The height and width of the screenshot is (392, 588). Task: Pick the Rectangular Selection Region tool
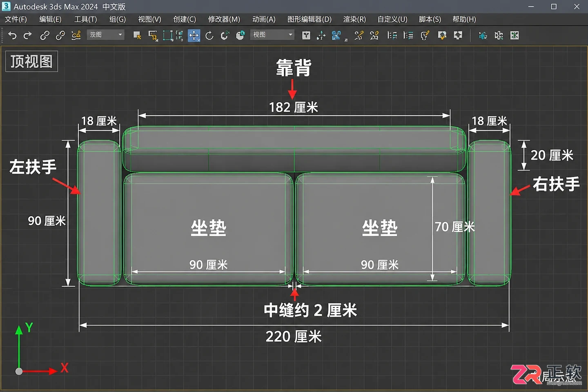pos(167,36)
